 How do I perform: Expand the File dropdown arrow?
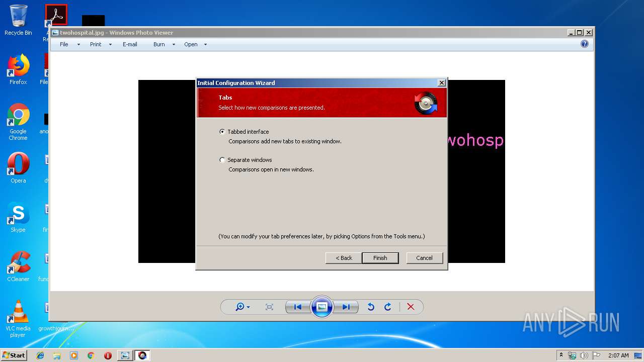point(78,45)
